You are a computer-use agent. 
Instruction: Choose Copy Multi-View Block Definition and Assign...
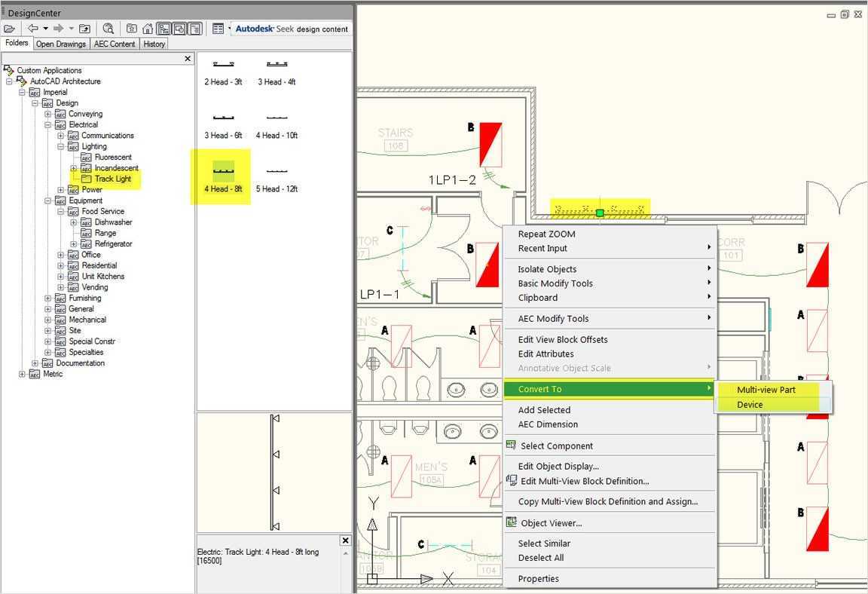point(610,501)
